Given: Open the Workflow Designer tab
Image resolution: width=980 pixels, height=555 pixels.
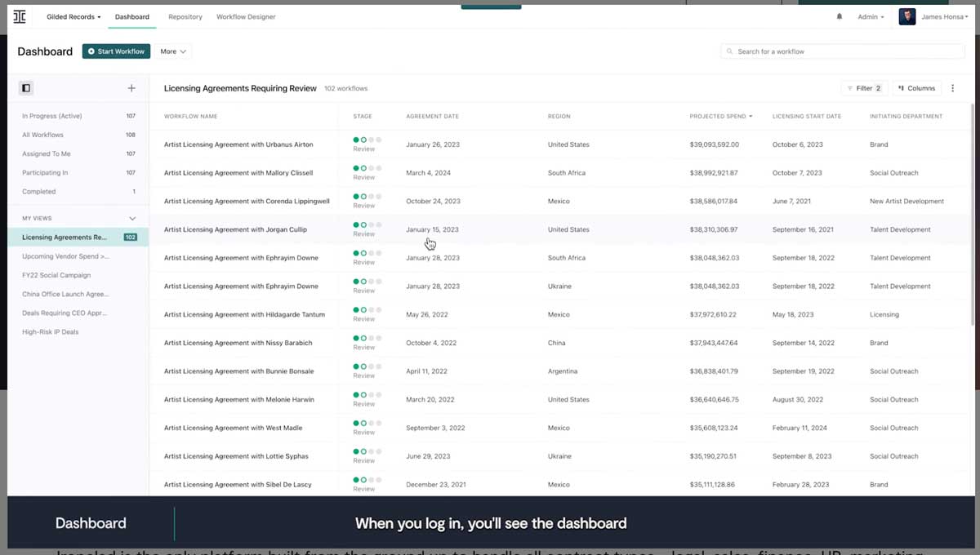Looking at the screenshot, I should [246, 16].
